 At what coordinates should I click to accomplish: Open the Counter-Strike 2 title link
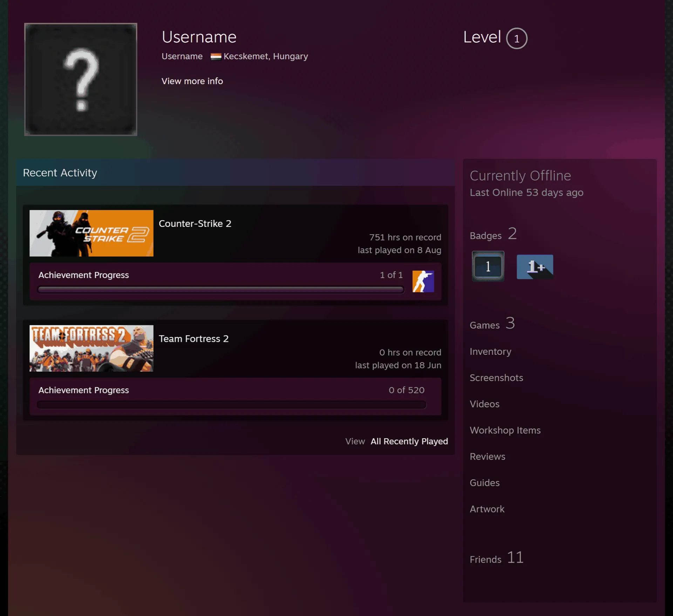(x=195, y=223)
